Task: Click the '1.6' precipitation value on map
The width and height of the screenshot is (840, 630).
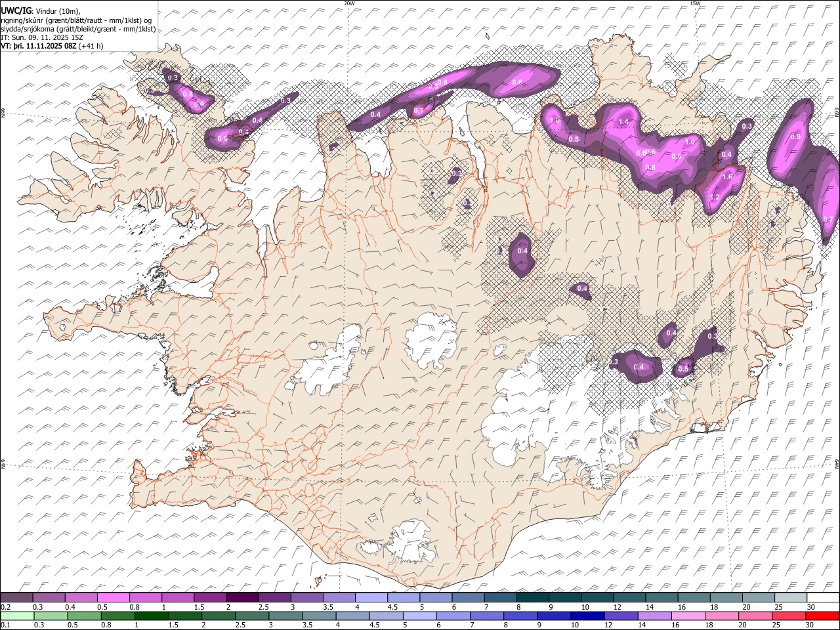Action: (727, 177)
